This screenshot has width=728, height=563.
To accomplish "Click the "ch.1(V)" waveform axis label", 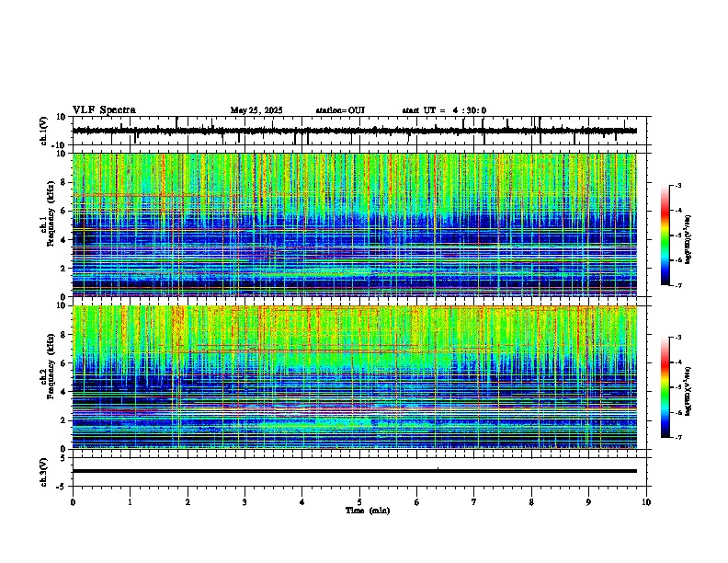I will pyautogui.click(x=44, y=131).
